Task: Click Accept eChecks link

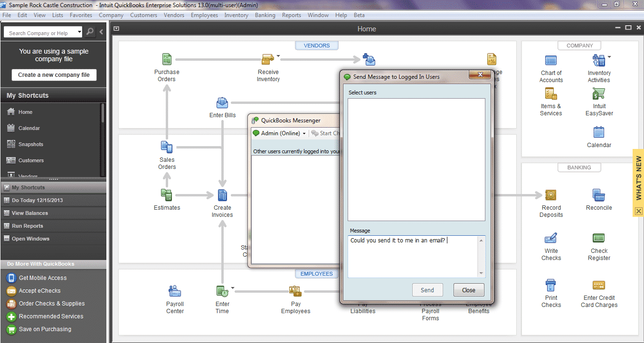Action: (39, 291)
